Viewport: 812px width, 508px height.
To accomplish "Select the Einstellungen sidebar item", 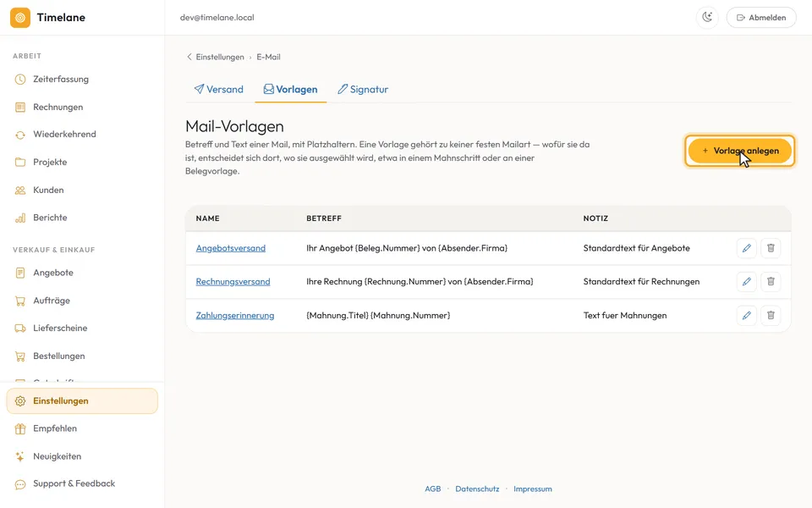I will click(x=82, y=401).
